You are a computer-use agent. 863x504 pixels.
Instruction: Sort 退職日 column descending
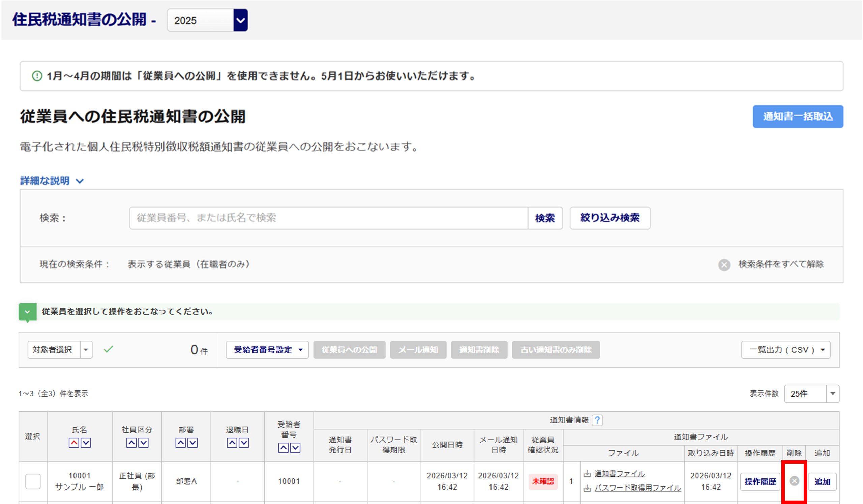[x=244, y=443]
